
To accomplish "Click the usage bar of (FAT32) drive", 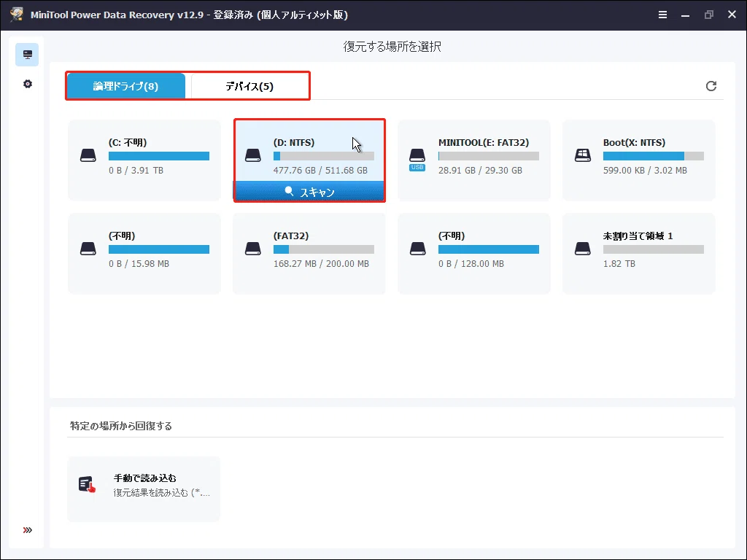I will [323, 249].
